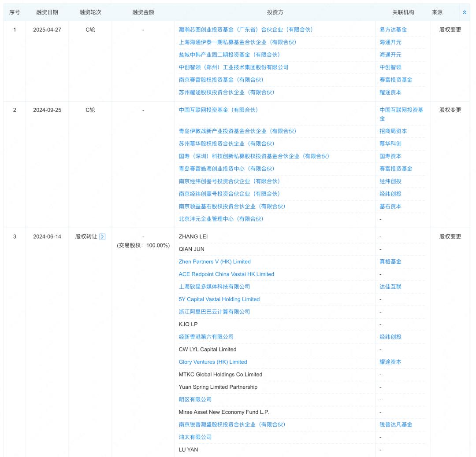
Task: Open the 中创智领（郑州）工业技术集团 investor link
Action: coord(234,67)
